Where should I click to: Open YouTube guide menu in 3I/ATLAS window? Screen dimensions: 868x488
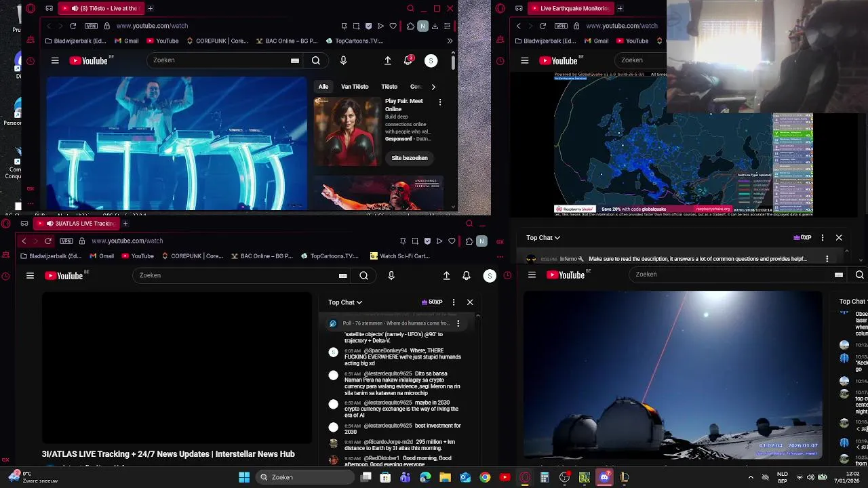(30, 276)
